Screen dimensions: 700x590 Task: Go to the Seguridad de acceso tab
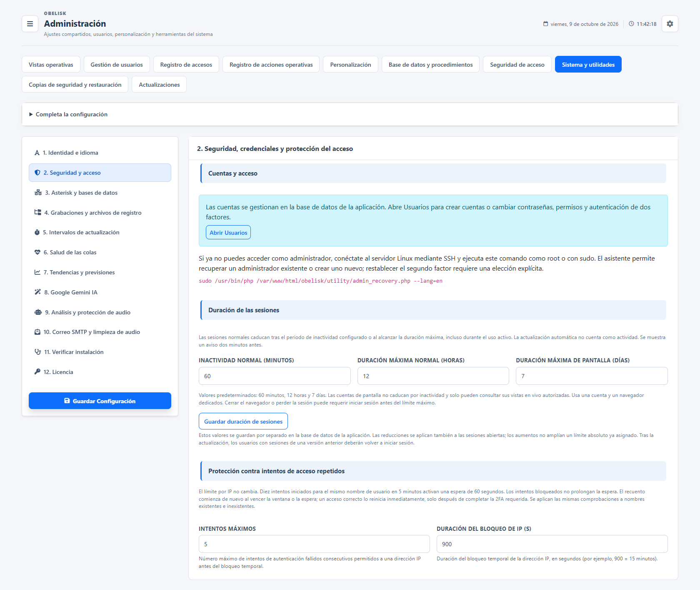517,65
